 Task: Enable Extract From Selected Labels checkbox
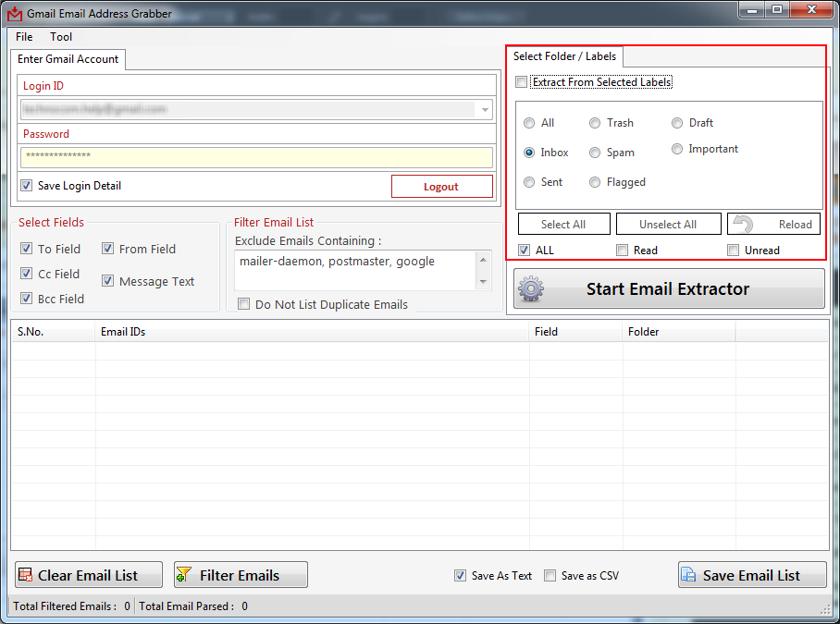point(521,82)
